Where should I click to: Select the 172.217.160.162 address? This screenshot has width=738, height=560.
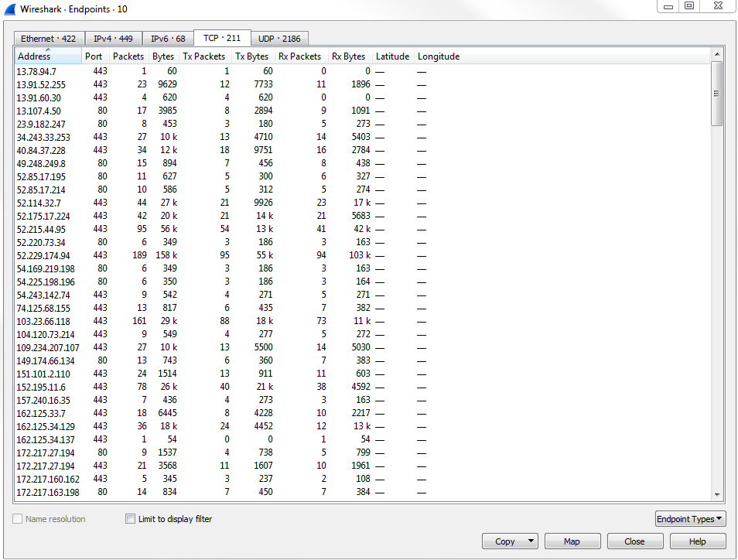point(48,480)
